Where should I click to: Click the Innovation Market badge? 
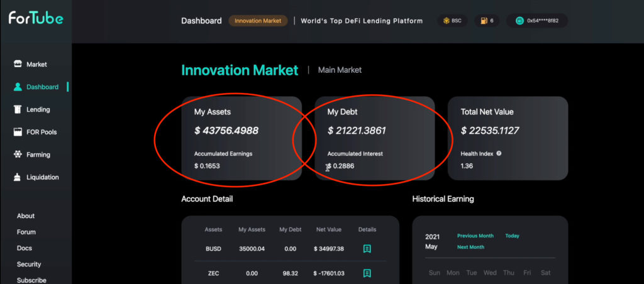(258, 21)
